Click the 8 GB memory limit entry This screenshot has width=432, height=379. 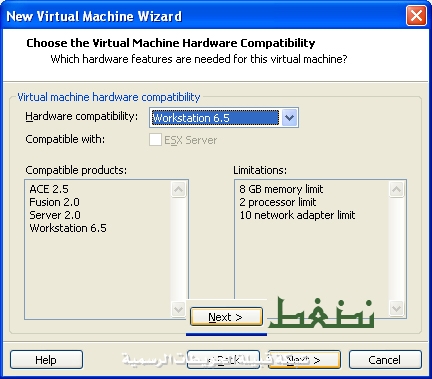click(x=281, y=189)
